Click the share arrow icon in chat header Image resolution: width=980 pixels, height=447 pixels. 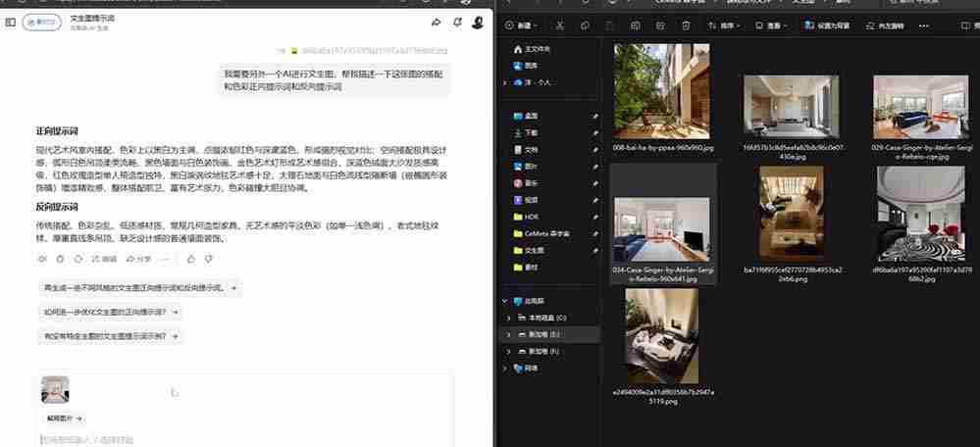pos(437,23)
